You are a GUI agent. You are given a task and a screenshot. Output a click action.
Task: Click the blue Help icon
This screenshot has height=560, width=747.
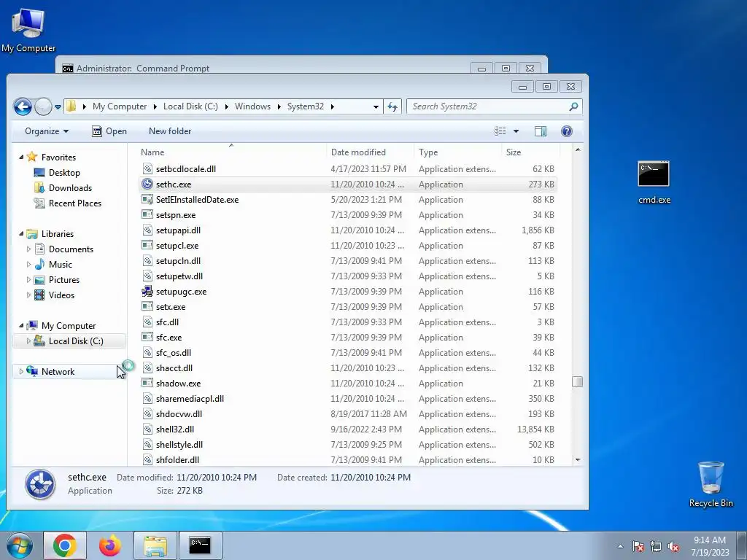click(x=566, y=131)
